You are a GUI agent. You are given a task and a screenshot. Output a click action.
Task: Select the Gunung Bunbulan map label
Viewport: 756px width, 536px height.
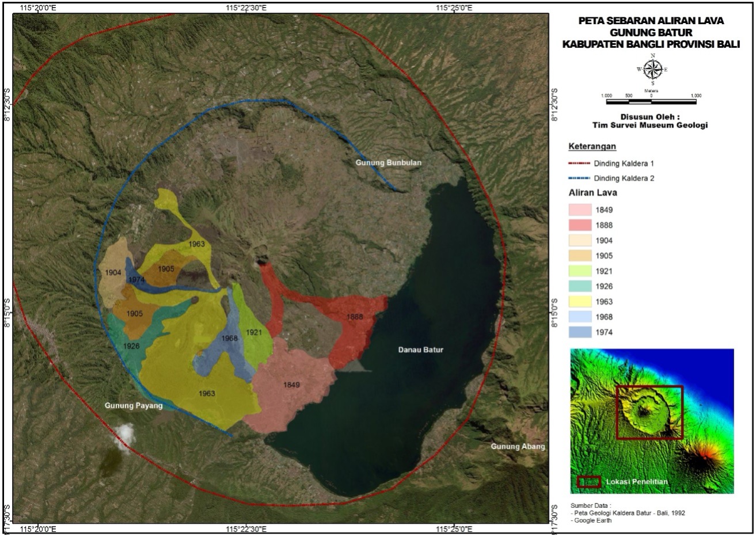(388, 163)
